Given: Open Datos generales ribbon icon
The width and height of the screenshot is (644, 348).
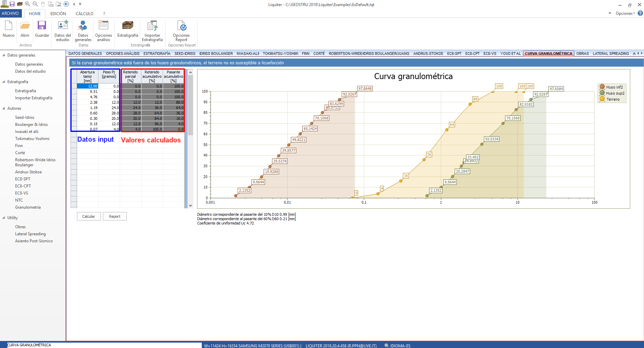Looking at the screenshot, I should click(83, 31).
